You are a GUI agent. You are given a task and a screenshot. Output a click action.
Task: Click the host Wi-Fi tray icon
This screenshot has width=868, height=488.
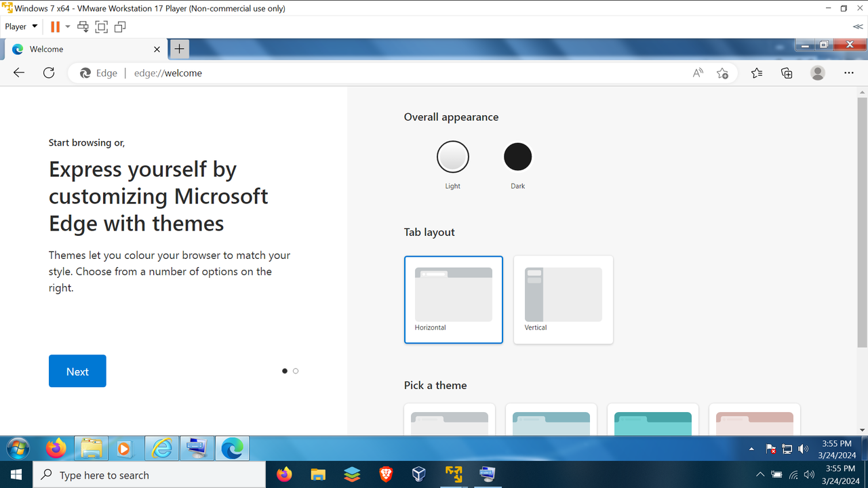point(793,474)
